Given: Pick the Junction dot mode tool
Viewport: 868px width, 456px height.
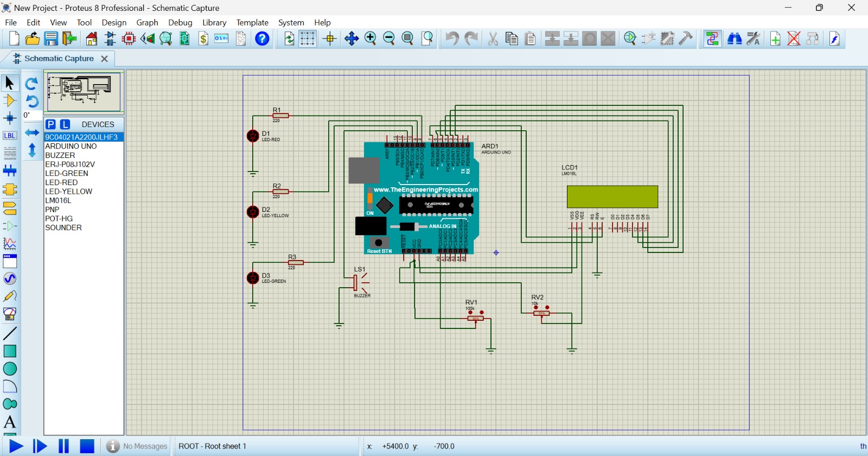Looking at the screenshot, I should (10, 118).
